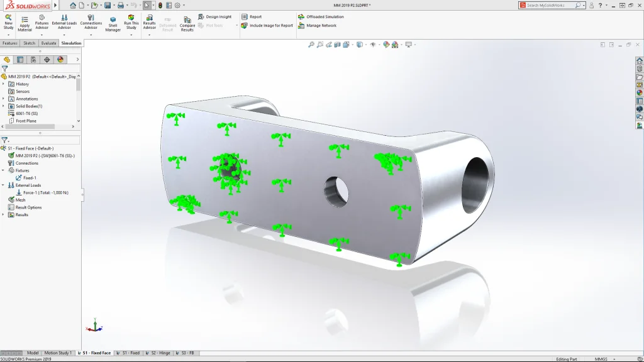Open Results Advisor

[149, 22]
